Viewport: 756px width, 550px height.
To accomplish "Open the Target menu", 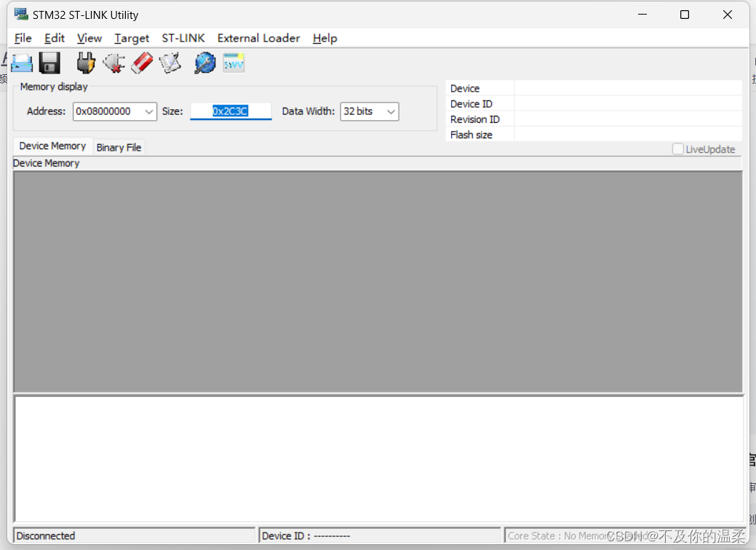I will 132,38.
